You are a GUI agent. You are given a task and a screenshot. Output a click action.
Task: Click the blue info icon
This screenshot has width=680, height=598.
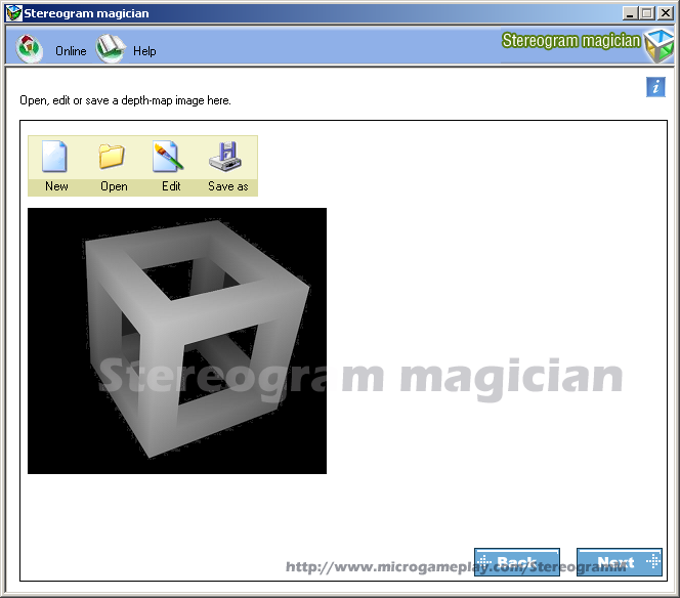coord(656,87)
